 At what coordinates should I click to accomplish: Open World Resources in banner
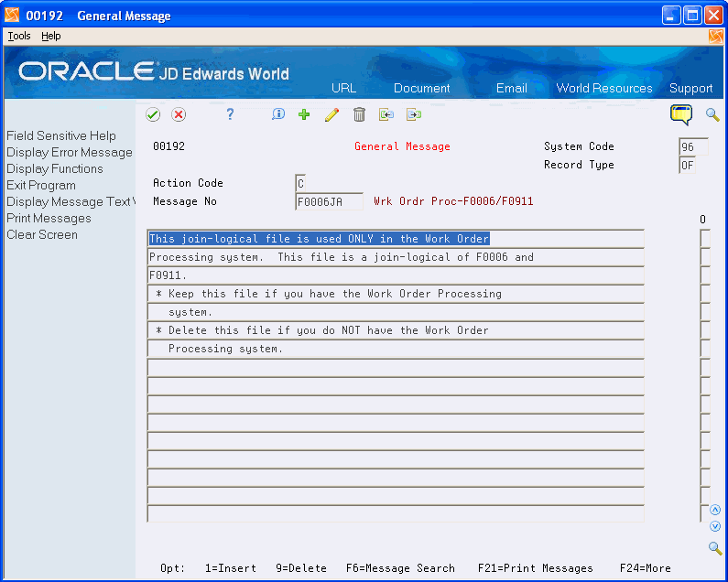(604, 88)
